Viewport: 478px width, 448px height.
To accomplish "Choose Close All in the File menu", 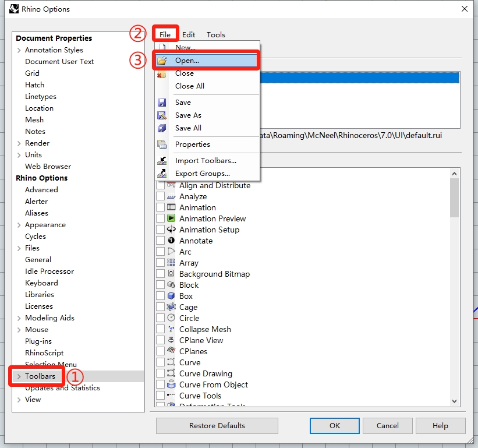I will click(207, 86).
